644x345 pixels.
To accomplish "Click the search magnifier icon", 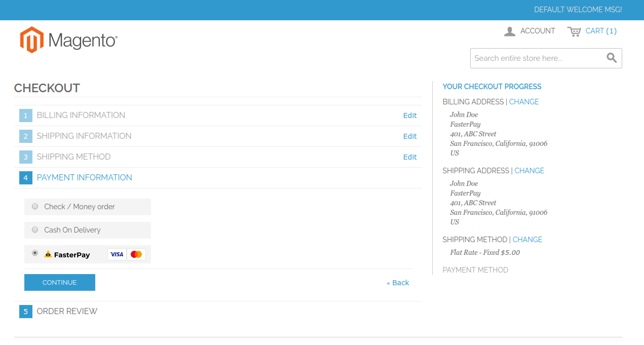I will tap(612, 58).
